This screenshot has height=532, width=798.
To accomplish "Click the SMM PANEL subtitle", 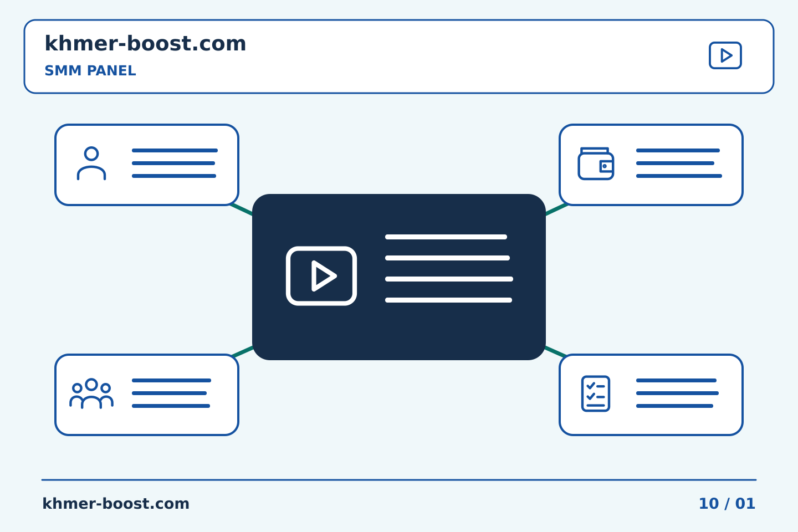I will point(90,71).
